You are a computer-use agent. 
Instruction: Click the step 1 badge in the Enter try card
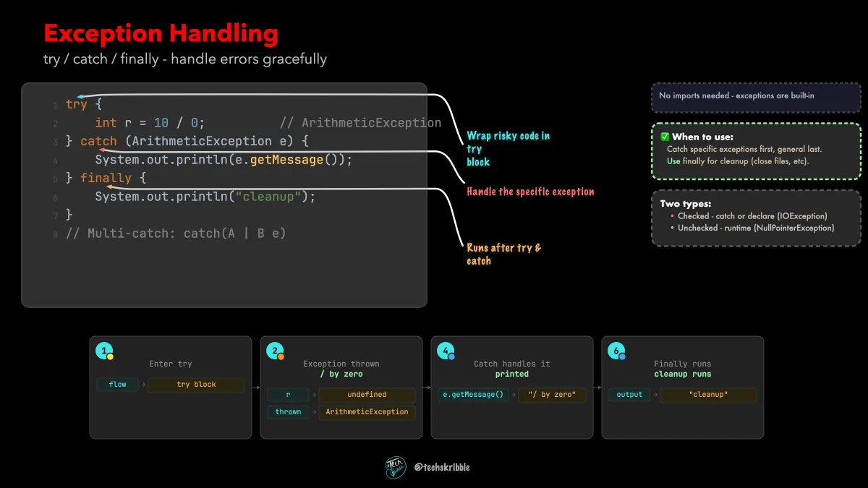[104, 351]
